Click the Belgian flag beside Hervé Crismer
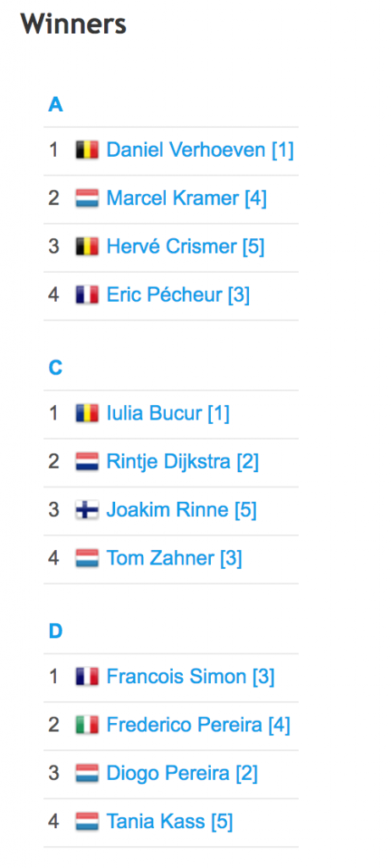Viewport: 392px width, 868px height. tap(87, 247)
